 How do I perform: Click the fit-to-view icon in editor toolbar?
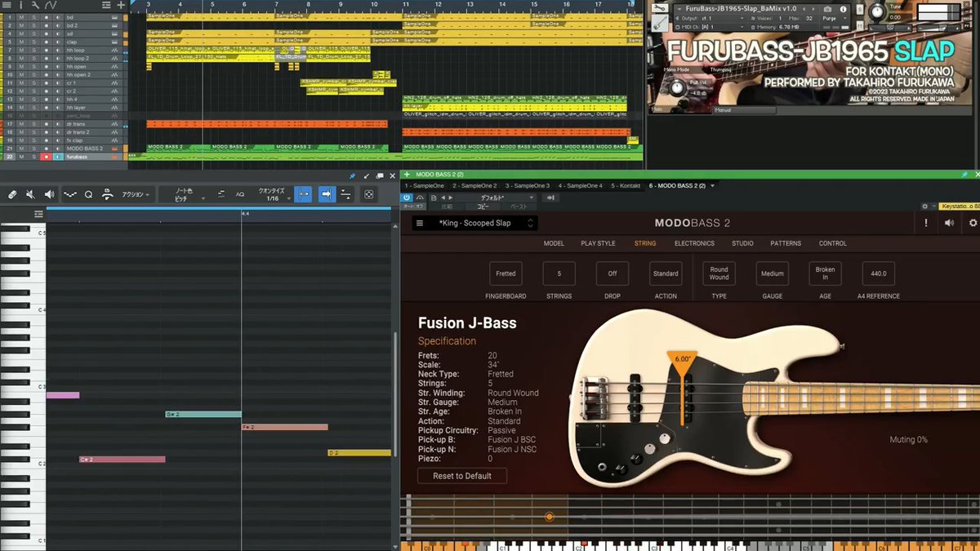pos(369,194)
